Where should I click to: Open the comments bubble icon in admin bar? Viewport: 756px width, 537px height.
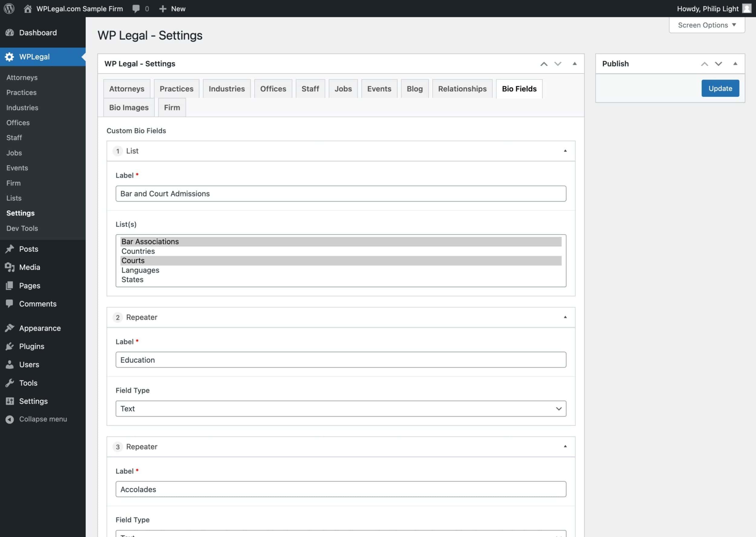click(x=136, y=8)
